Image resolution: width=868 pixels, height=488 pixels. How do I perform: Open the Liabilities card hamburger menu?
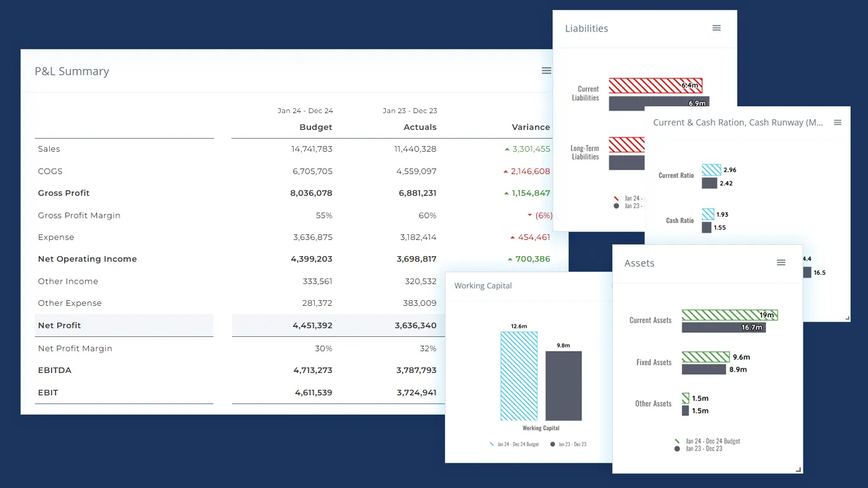coord(716,28)
